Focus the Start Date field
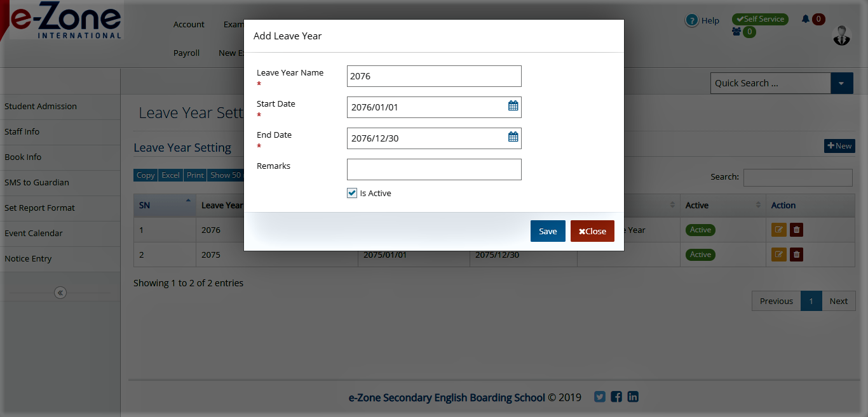Screen dimensions: 868x417 click(434, 107)
